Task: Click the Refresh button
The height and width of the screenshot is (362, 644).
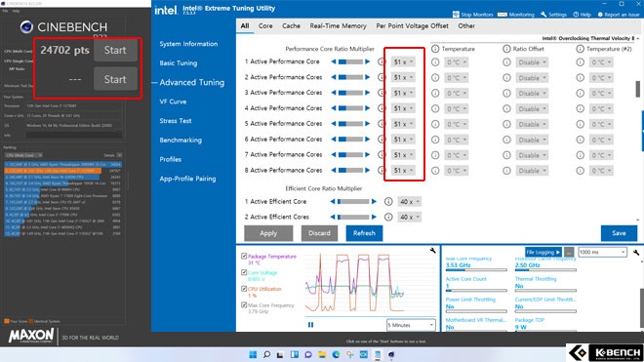Action: coord(364,233)
